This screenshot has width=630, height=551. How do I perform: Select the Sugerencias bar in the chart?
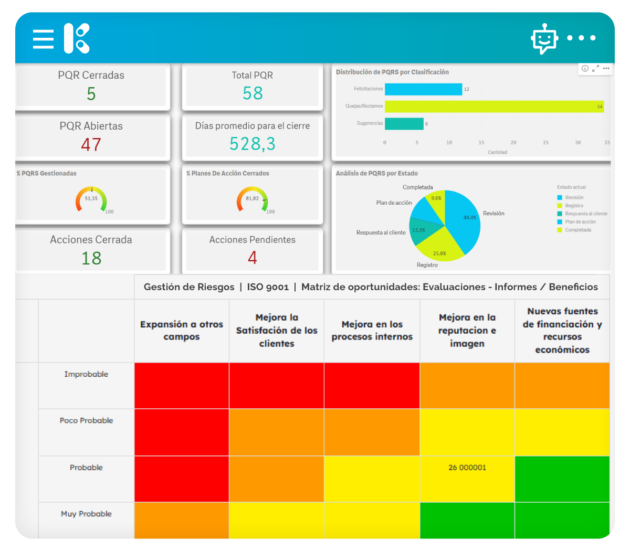coord(404,124)
